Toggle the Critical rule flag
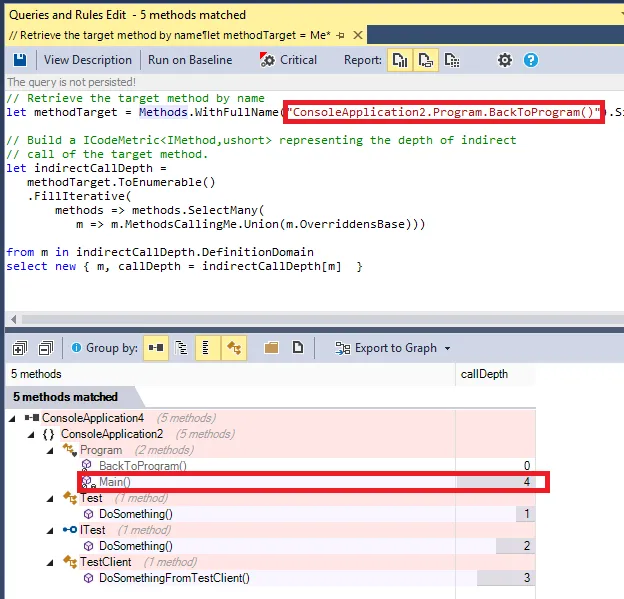The width and height of the screenshot is (624, 599). 288,60
